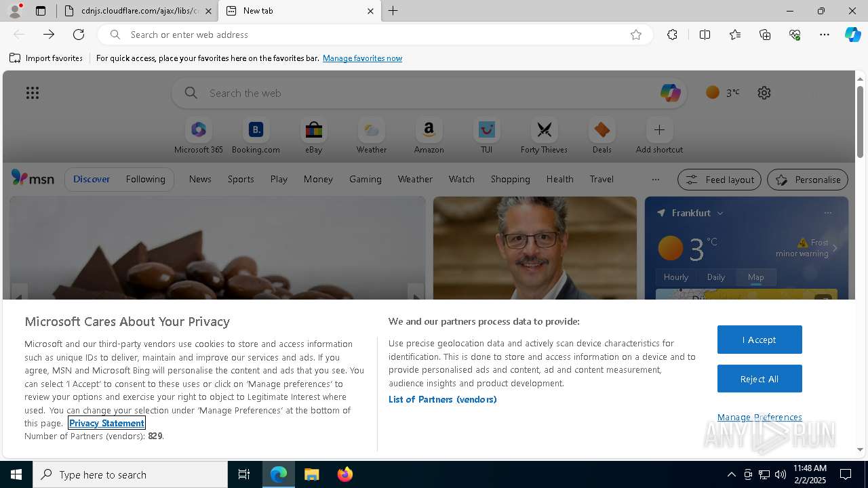Open the Sports category
The image size is (868, 488).
coord(241,179)
